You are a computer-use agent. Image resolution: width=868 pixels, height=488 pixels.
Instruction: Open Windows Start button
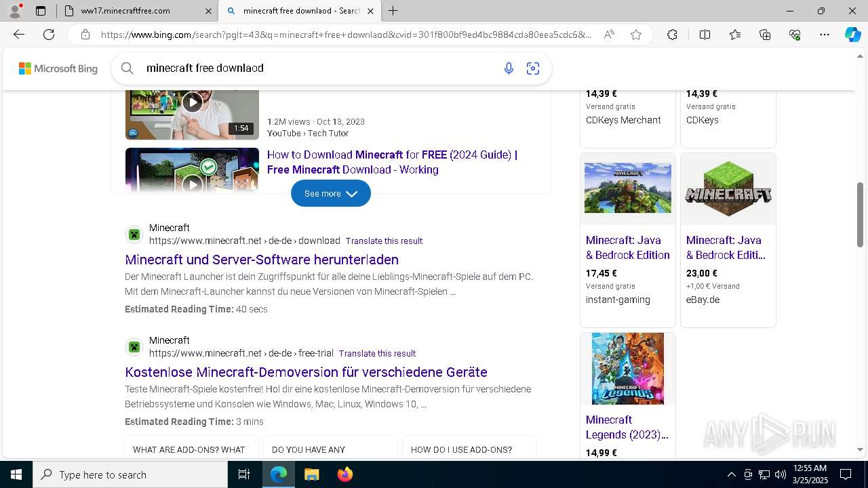tap(16, 474)
